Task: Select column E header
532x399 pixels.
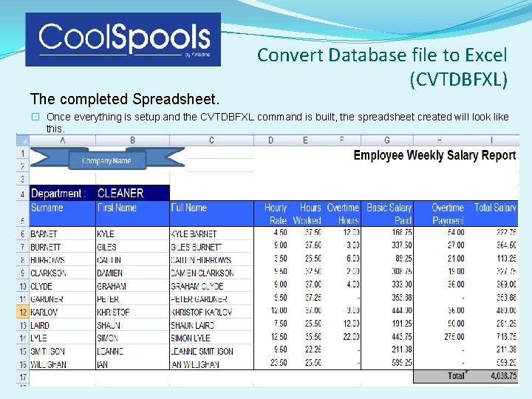Action: (x=305, y=140)
